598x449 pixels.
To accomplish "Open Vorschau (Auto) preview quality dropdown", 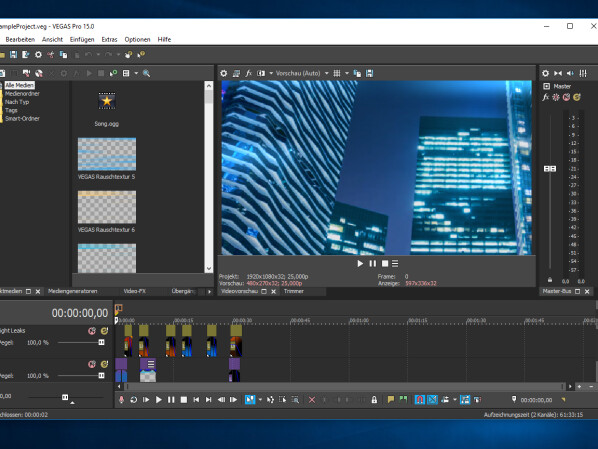I will pyautogui.click(x=302, y=73).
